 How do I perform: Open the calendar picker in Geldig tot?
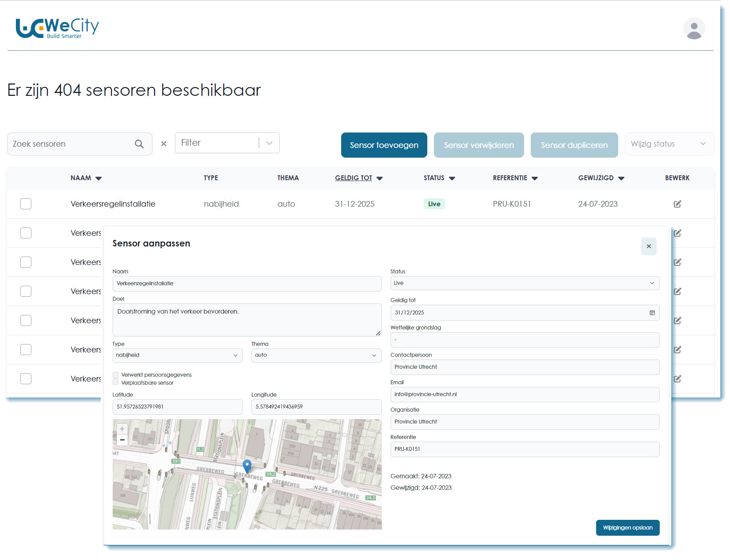652,313
